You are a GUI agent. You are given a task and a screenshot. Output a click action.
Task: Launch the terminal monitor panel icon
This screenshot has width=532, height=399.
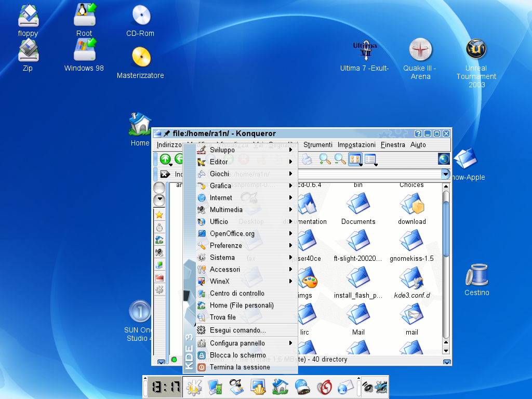tap(215, 387)
